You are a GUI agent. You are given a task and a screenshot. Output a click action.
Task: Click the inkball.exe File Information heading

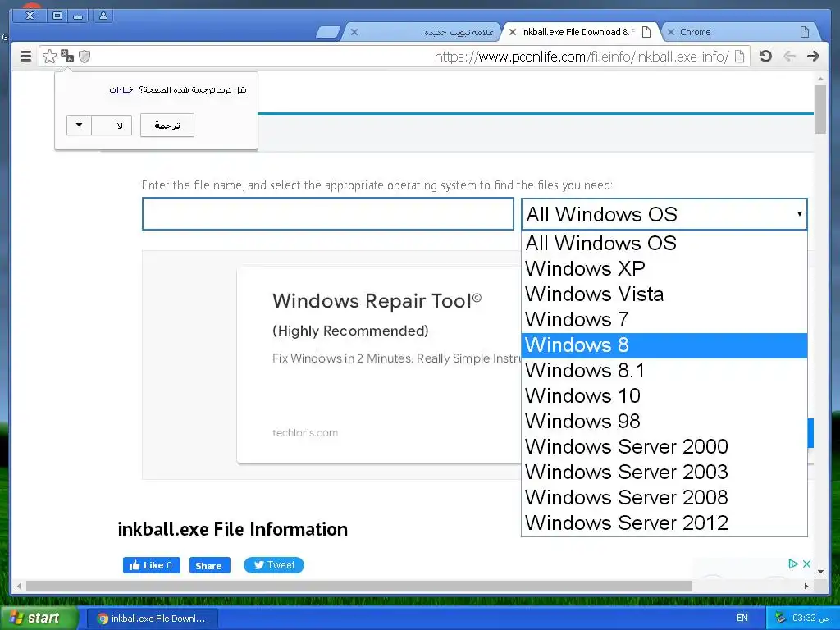(232, 529)
